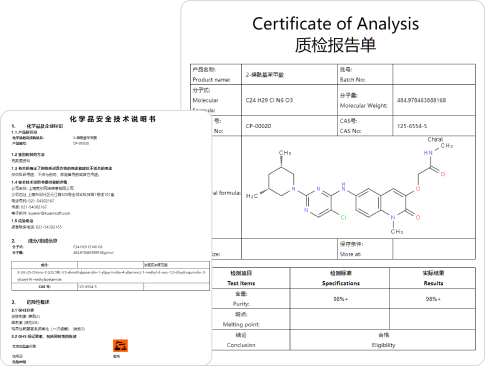Click the red carbonyl O near N-CH3
This screenshot has width=485, height=366.
tap(418, 217)
